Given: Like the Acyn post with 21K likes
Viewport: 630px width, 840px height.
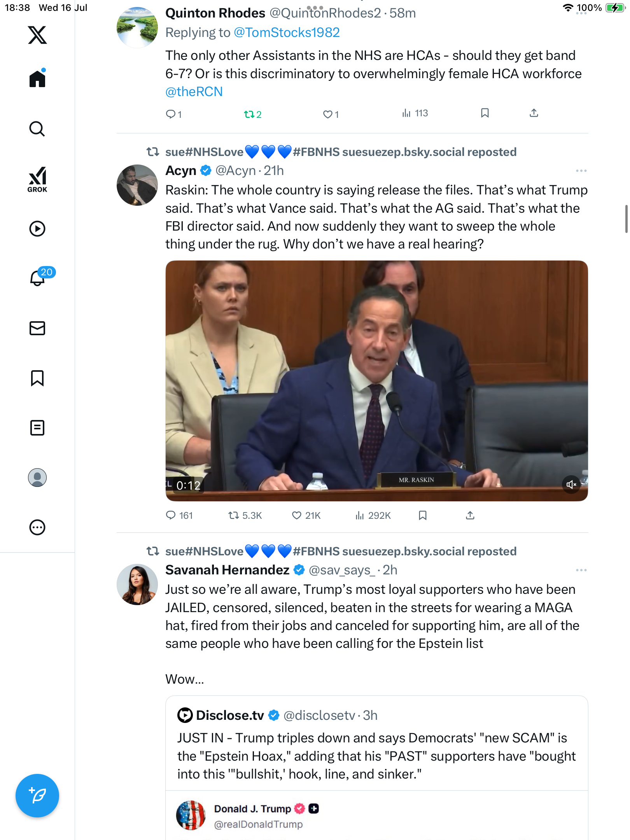Looking at the screenshot, I should click(x=306, y=516).
